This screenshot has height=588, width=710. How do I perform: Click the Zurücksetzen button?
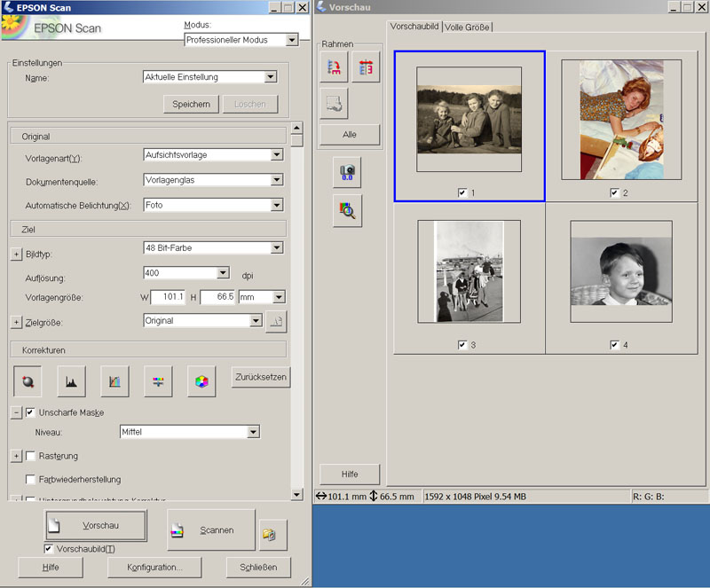(261, 377)
